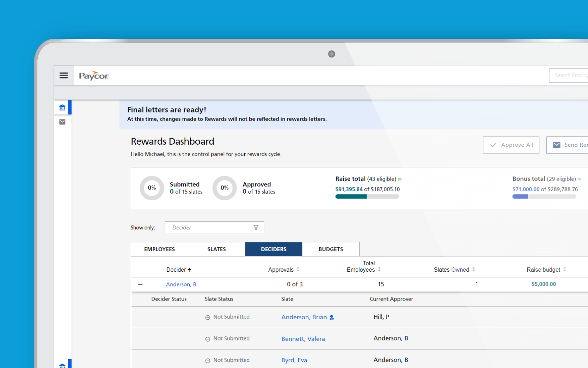Screen dimensions: 588x368
Task: Toggle sorting on Total Employees column
Action: coord(379,270)
